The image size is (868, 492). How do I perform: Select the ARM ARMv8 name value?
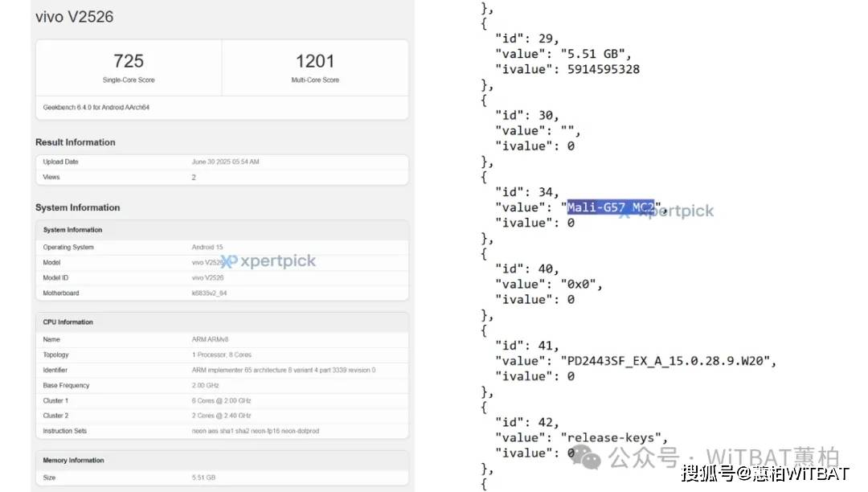click(x=211, y=339)
